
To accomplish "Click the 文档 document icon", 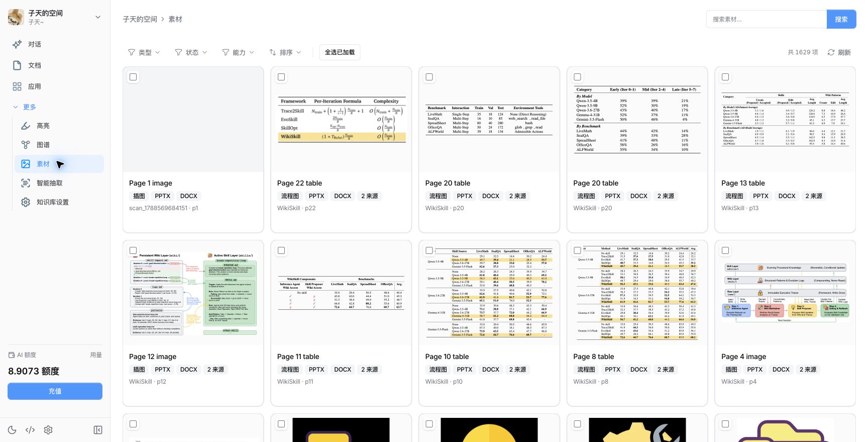I will coord(17,65).
